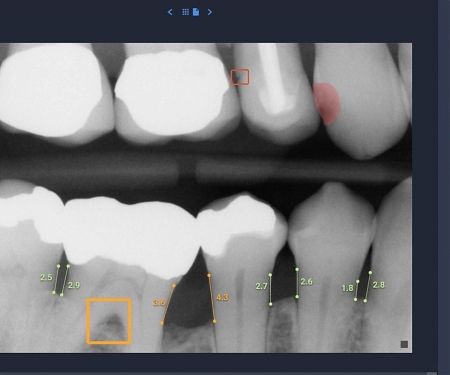450x375 pixels.
Task: Select the 2.5 bone level measurement
Action: coord(46,277)
